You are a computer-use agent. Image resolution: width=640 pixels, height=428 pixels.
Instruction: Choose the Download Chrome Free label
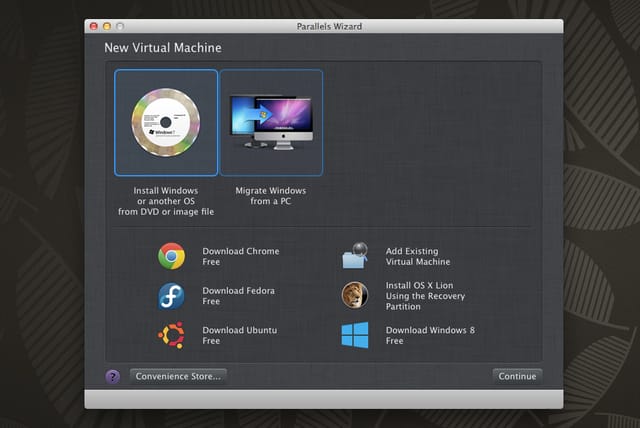click(x=241, y=256)
